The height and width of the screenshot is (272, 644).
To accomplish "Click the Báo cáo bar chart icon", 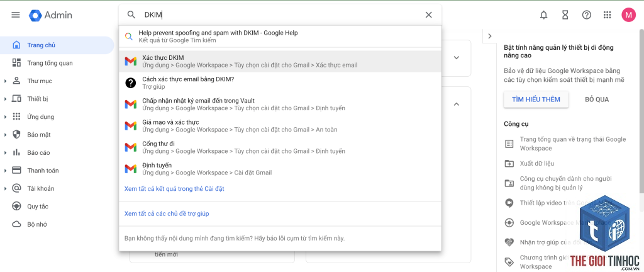I will point(16,152).
